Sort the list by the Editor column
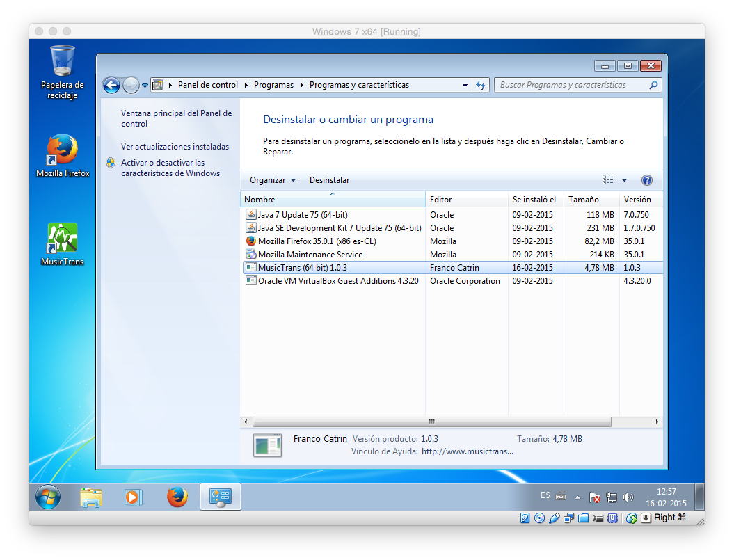This screenshot has width=734, height=560. point(467,200)
